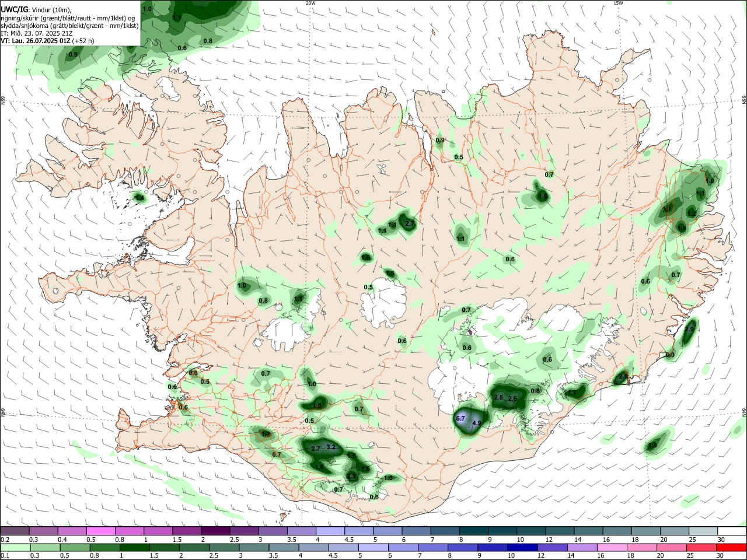
Task: Click the UWC/IG title in the header box
Action: (x=14, y=9)
